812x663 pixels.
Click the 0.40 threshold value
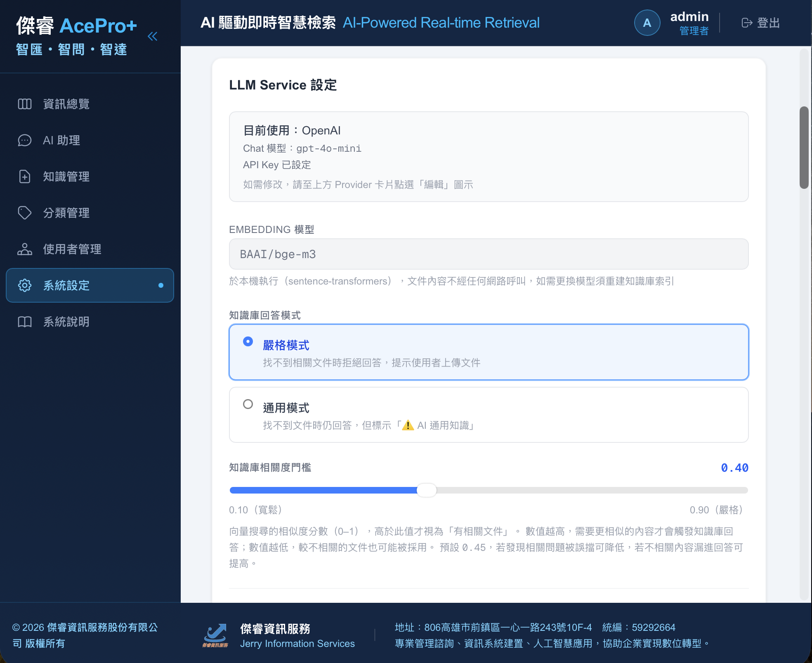tap(734, 468)
